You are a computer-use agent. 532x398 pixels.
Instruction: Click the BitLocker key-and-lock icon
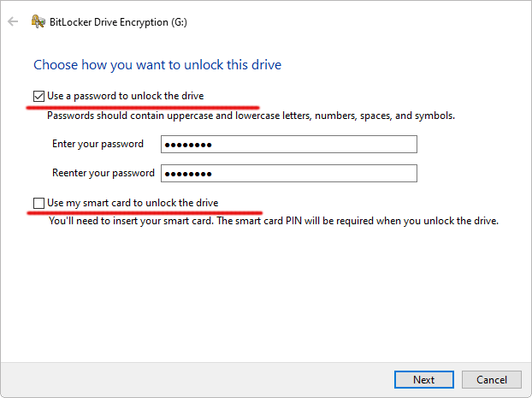tap(38, 21)
